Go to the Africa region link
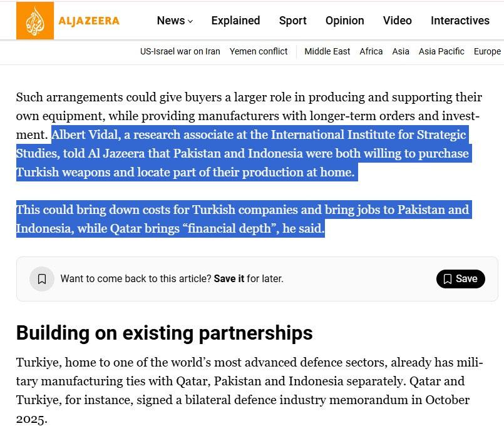The height and width of the screenshot is (441, 504). (371, 51)
